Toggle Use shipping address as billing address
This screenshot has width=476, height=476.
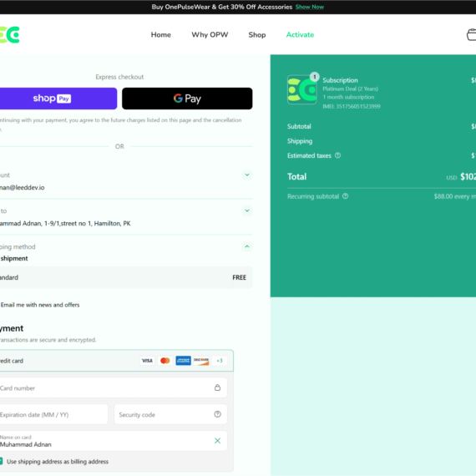click(1, 462)
